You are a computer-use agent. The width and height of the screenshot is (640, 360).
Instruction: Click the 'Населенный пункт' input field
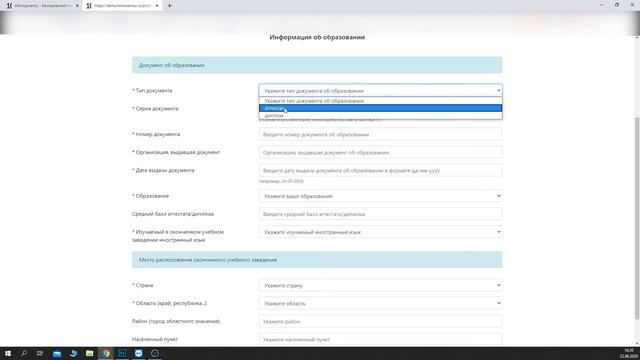click(380, 339)
